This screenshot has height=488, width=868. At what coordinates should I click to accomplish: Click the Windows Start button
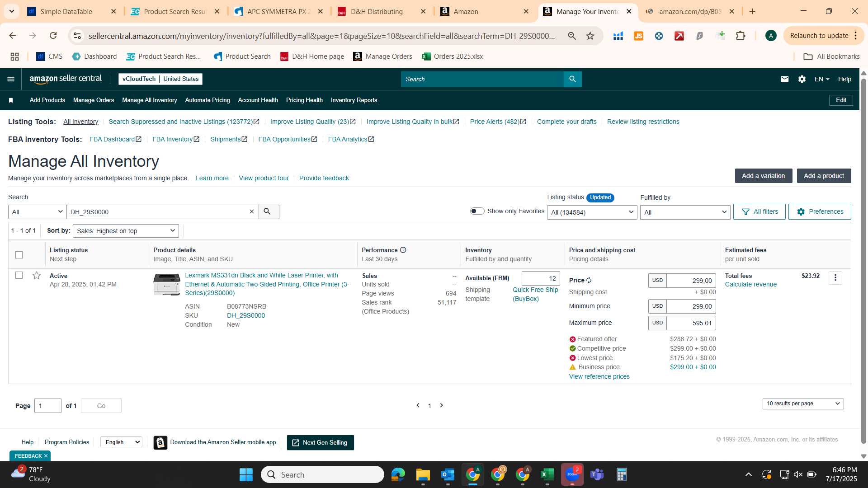pyautogui.click(x=246, y=474)
